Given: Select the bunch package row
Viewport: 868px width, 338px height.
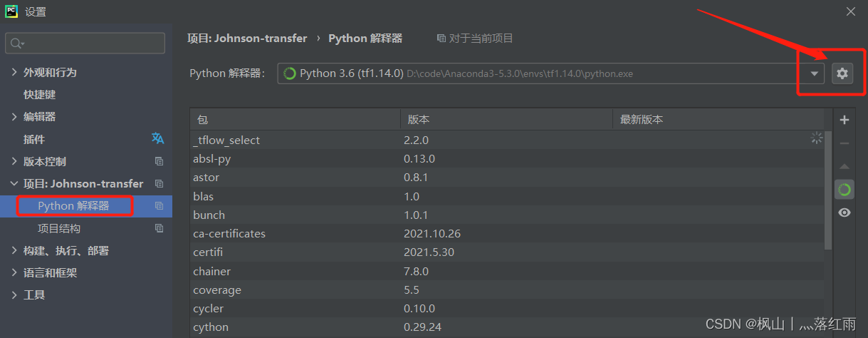Looking at the screenshot, I should click(x=507, y=215).
